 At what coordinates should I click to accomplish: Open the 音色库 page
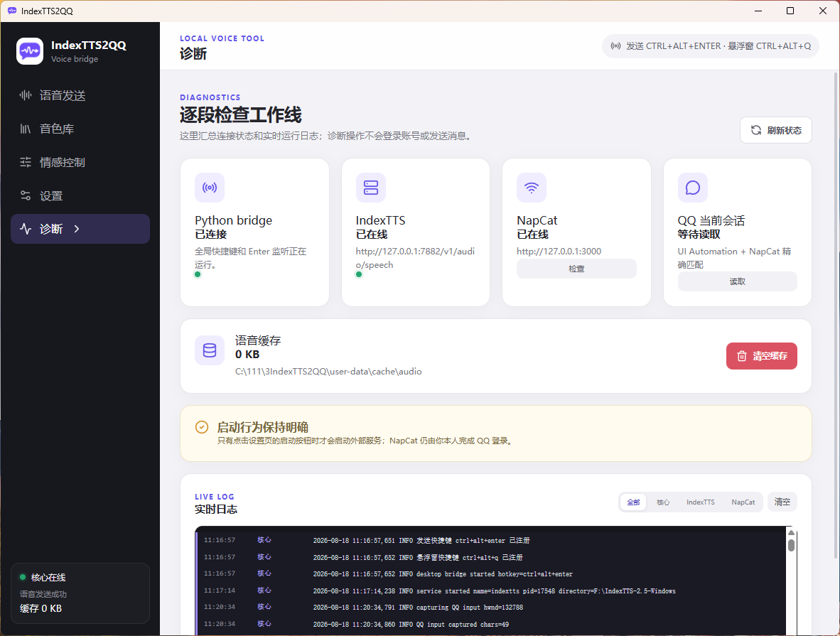click(x=80, y=129)
